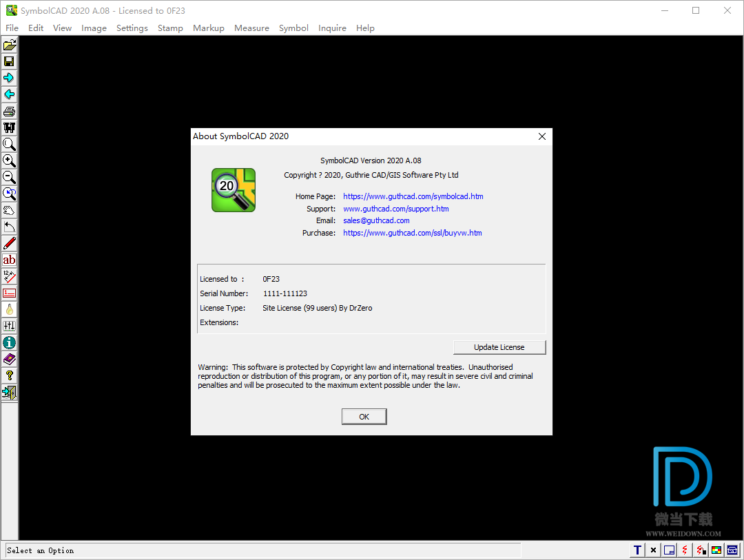Click the black X status bar icon

[653, 550]
